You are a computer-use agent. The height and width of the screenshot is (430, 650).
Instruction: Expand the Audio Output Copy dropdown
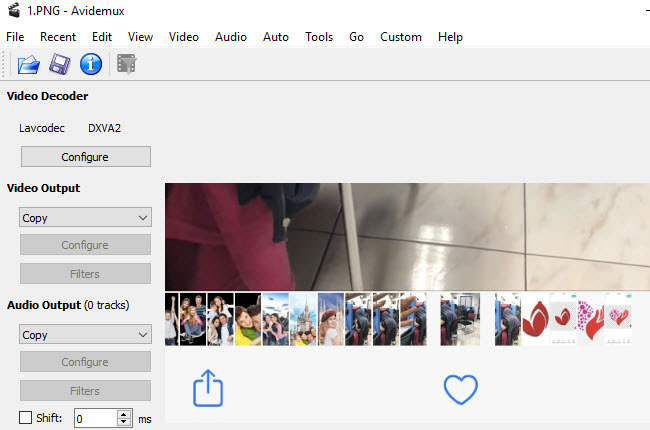point(85,335)
